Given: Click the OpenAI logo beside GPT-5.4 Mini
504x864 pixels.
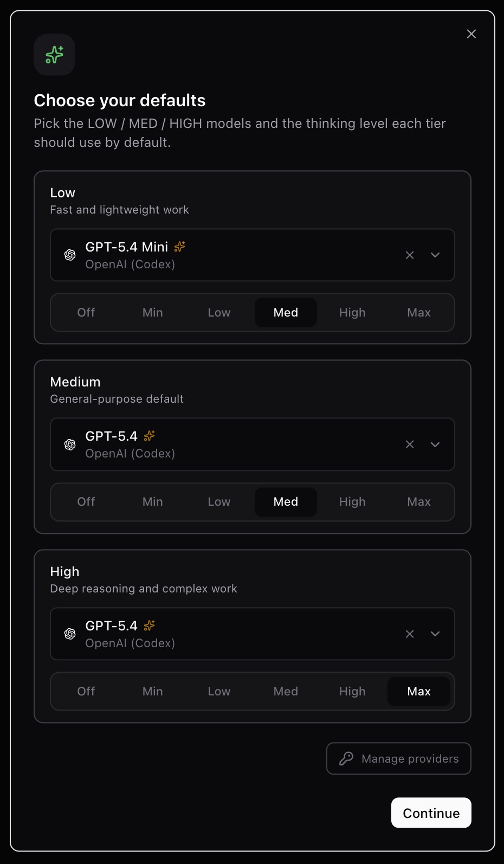Looking at the screenshot, I should click(70, 254).
